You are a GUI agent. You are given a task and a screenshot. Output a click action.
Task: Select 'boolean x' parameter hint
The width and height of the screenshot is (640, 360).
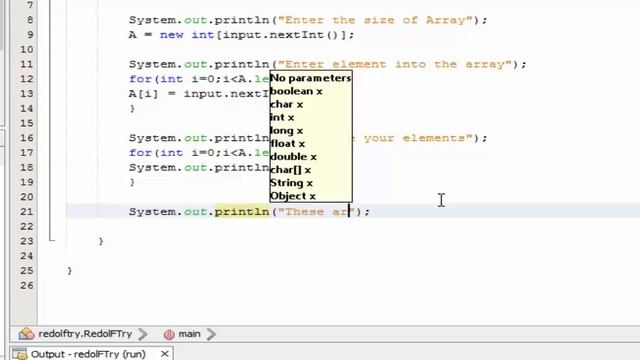click(x=296, y=91)
